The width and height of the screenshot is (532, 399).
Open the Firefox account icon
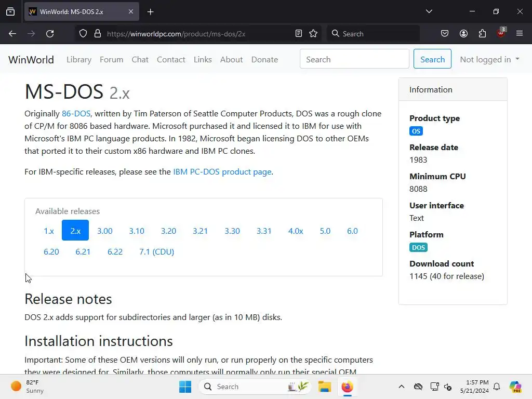tap(464, 34)
